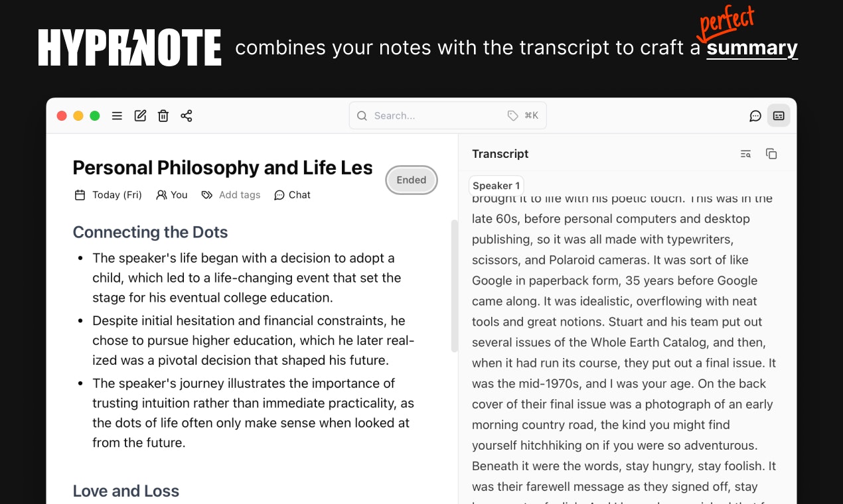Delete note using trash icon

[x=163, y=116]
